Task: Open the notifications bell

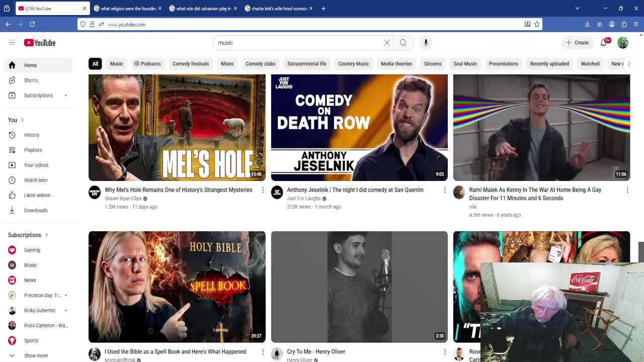Action: click(604, 43)
